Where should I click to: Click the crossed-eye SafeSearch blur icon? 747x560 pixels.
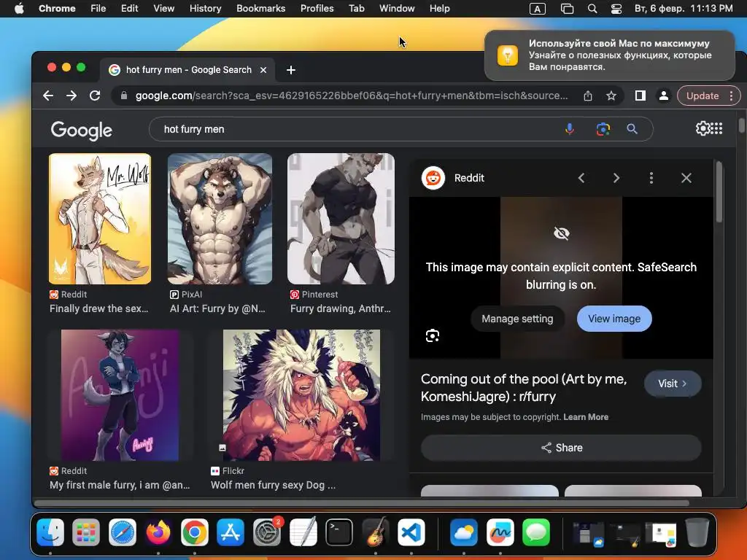(x=561, y=233)
